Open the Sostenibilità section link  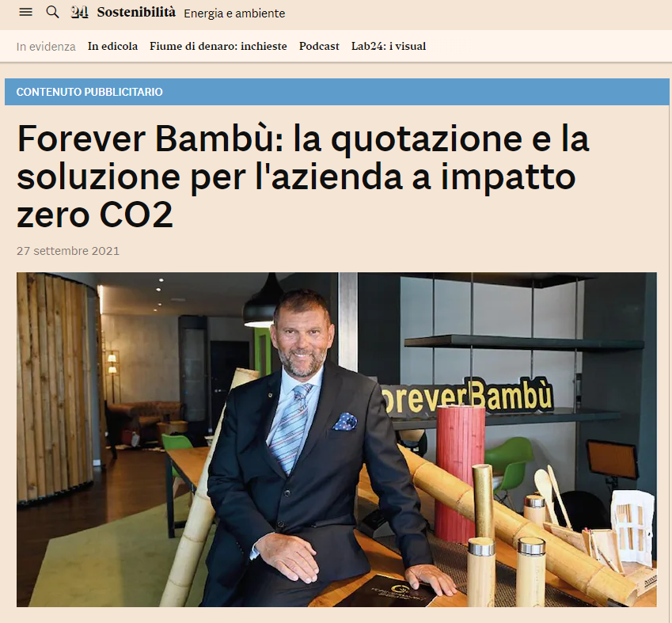click(x=136, y=13)
